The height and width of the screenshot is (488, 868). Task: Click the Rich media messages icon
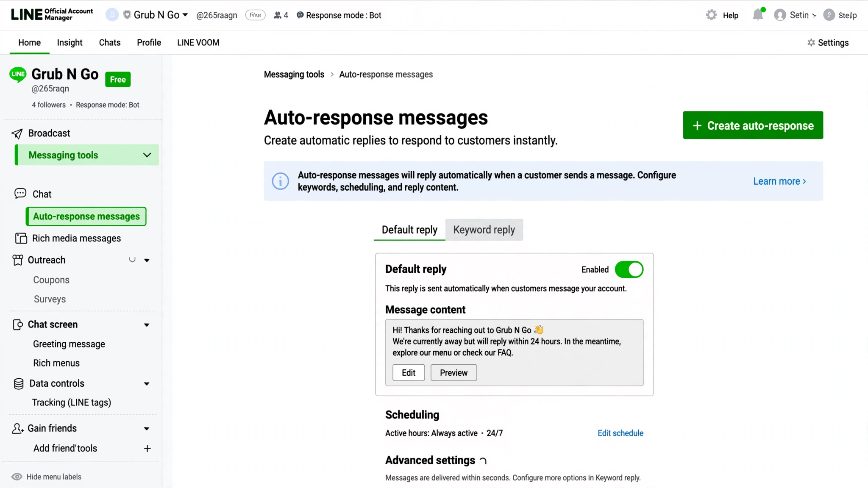pos(21,238)
